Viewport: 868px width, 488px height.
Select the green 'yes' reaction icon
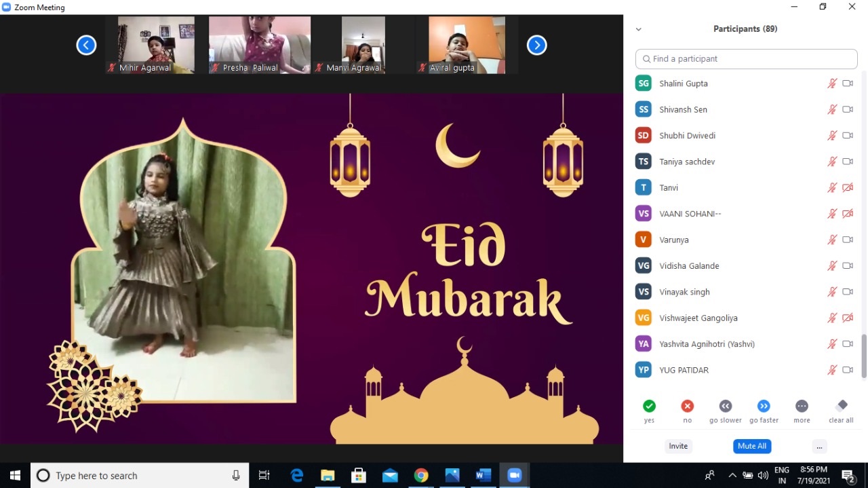pos(649,406)
